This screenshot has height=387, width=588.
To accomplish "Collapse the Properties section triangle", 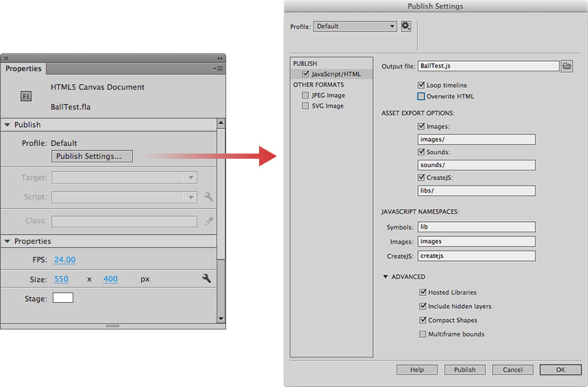I will tap(7, 241).
